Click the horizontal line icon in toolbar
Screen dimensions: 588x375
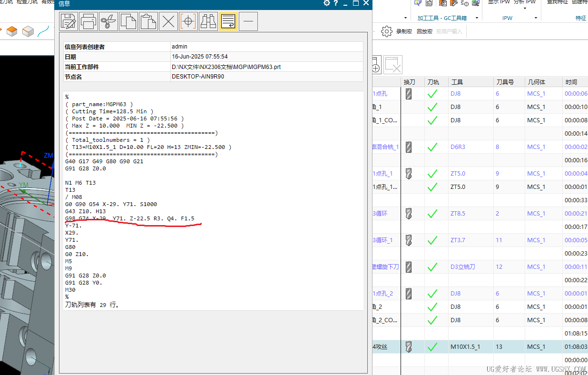coord(248,21)
